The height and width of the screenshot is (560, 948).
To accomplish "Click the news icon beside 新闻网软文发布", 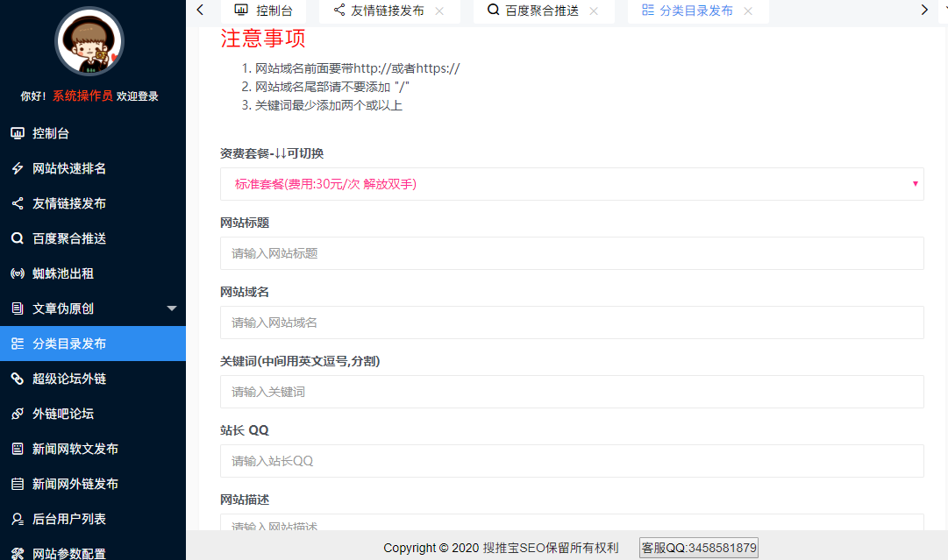I will tap(18, 448).
